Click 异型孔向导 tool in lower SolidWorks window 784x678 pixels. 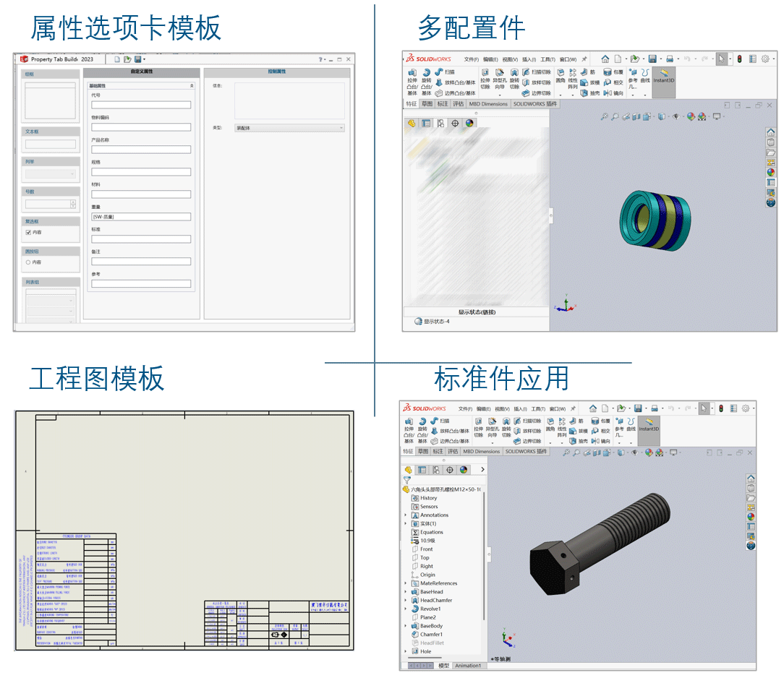pos(492,428)
